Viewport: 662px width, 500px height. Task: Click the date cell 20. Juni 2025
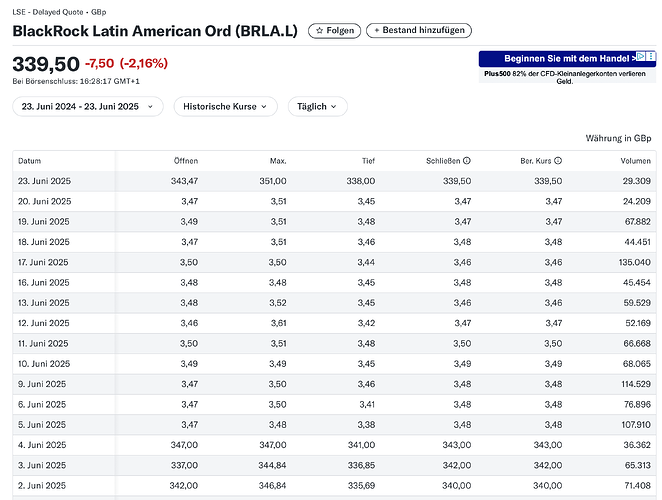[x=44, y=201]
